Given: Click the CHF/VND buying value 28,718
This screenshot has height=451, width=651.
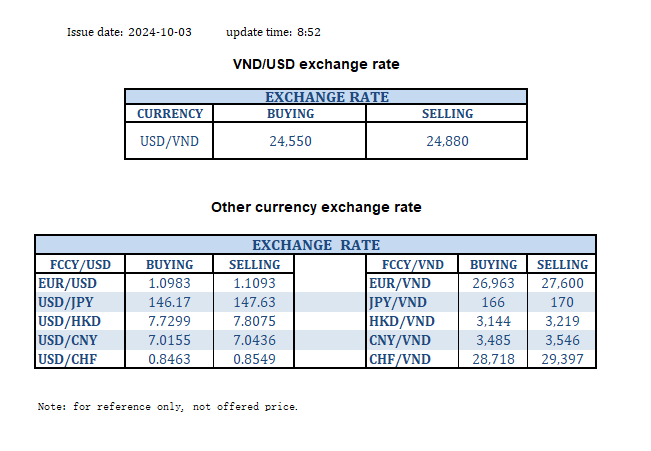Looking at the screenshot, I should coord(493,357).
